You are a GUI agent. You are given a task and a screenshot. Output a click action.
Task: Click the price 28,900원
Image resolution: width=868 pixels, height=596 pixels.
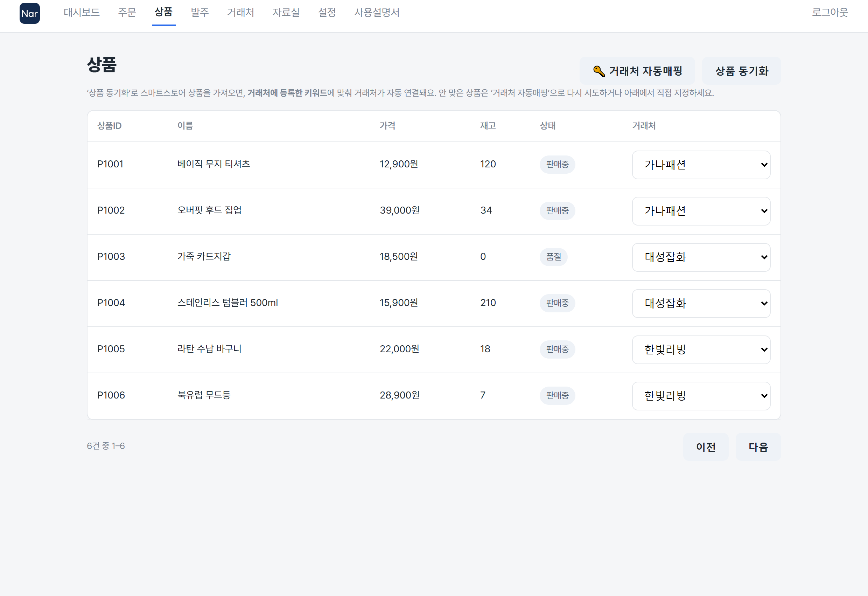pyautogui.click(x=400, y=395)
